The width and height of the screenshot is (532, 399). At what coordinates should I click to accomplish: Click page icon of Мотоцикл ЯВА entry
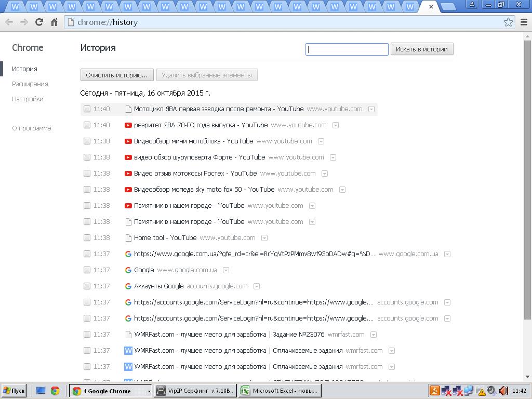pyautogui.click(x=128, y=109)
